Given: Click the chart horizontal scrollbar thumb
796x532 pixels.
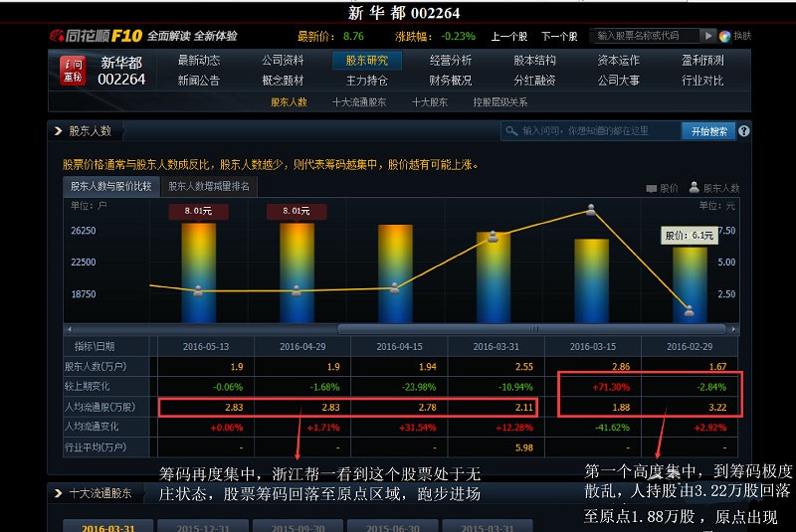Looking at the screenshot, I should coord(532,329).
